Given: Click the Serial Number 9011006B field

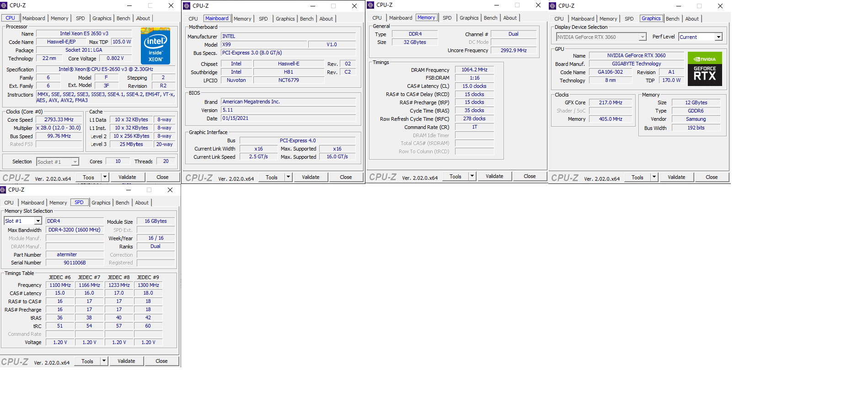Looking at the screenshot, I should (75, 263).
